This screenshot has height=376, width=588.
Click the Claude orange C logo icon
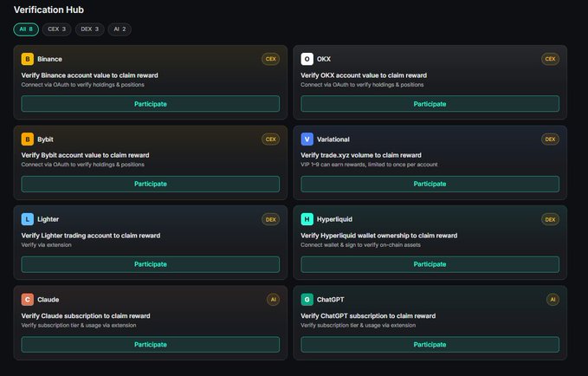[28, 300]
